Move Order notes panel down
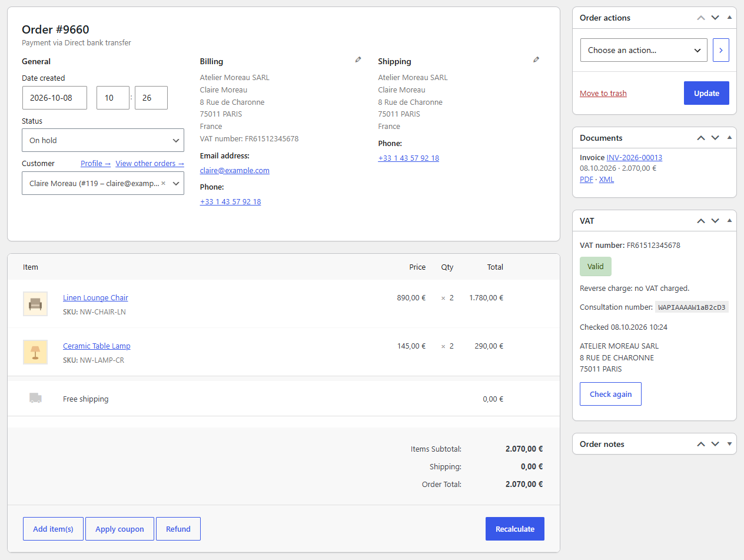The width and height of the screenshot is (744, 560). coord(715,444)
